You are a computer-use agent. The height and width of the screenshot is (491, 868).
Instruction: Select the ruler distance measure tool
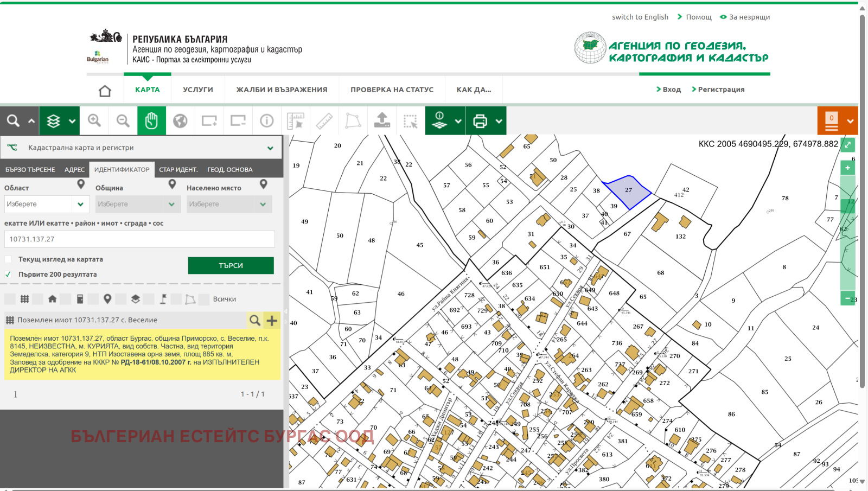point(324,120)
